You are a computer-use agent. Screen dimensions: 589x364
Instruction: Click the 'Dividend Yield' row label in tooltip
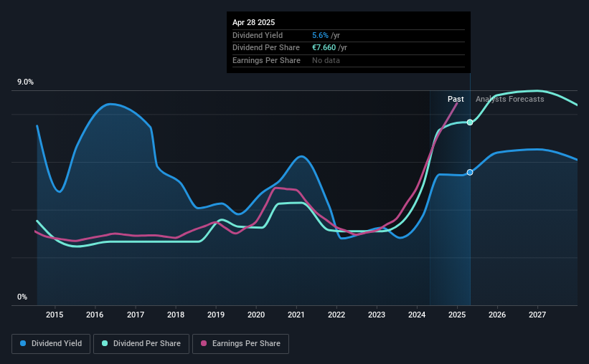(x=258, y=35)
